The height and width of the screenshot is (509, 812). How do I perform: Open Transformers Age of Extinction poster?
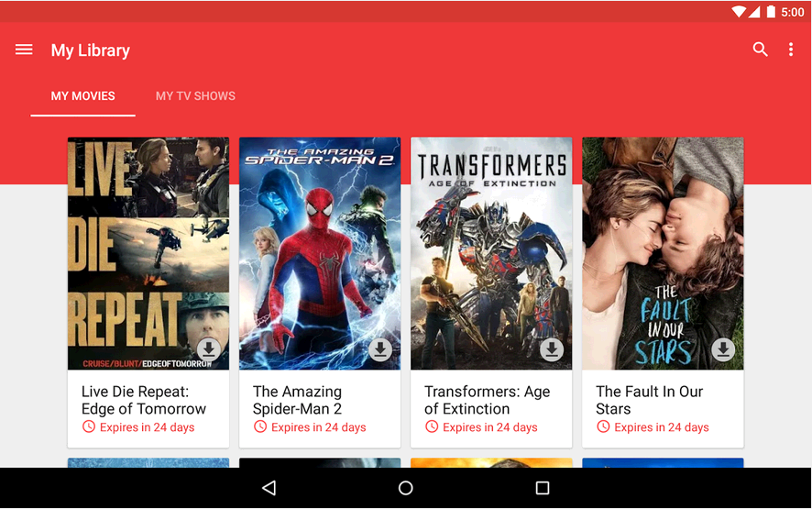coord(491,253)
